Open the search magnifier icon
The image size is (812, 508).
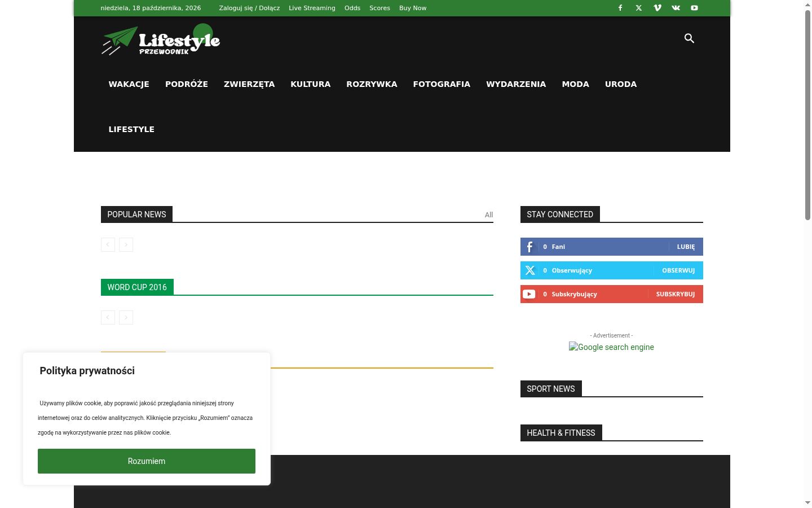pos(689,38)
